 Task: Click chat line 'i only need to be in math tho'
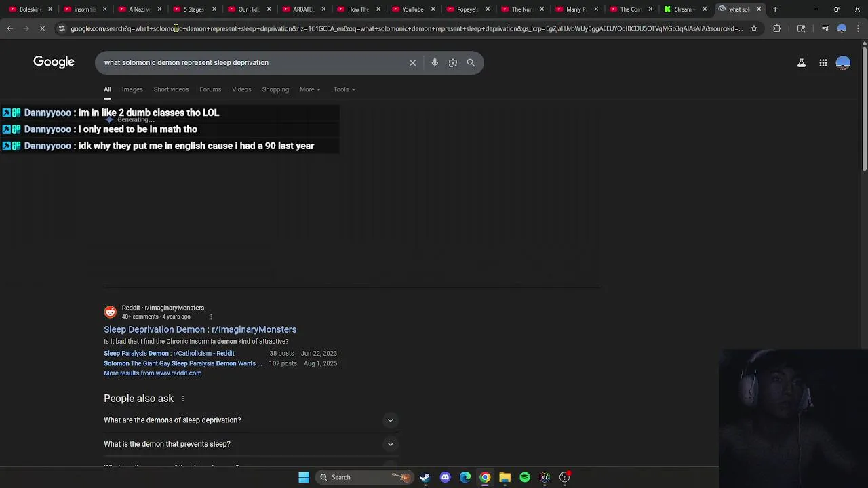(138, 129)
